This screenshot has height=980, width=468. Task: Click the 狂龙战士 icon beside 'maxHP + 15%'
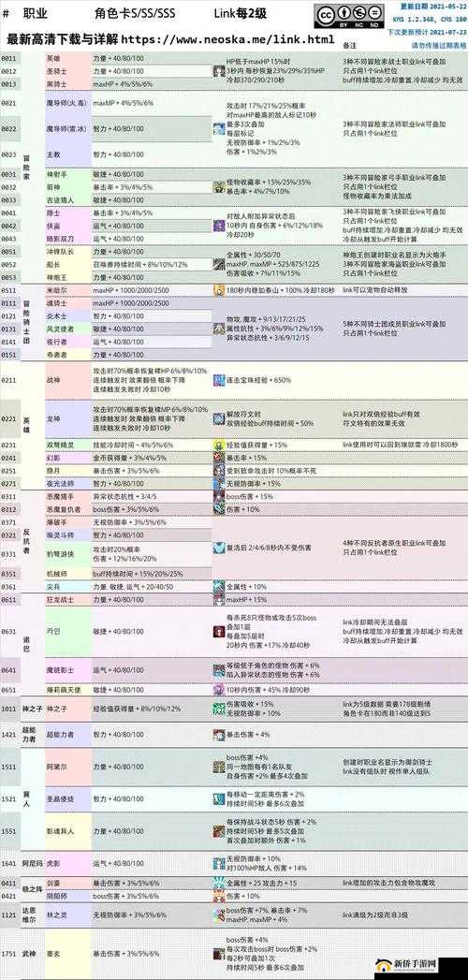click(x=219, y=600)
